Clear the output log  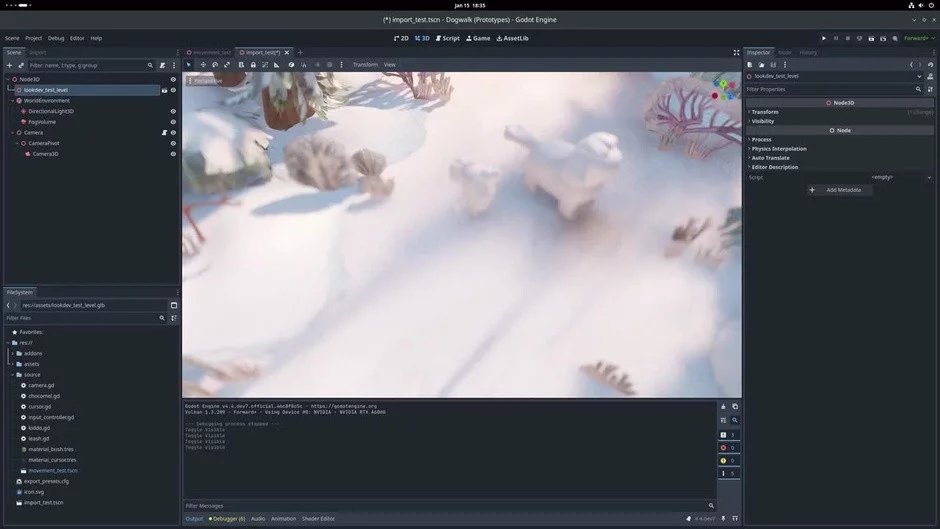(x=723, y=407)
